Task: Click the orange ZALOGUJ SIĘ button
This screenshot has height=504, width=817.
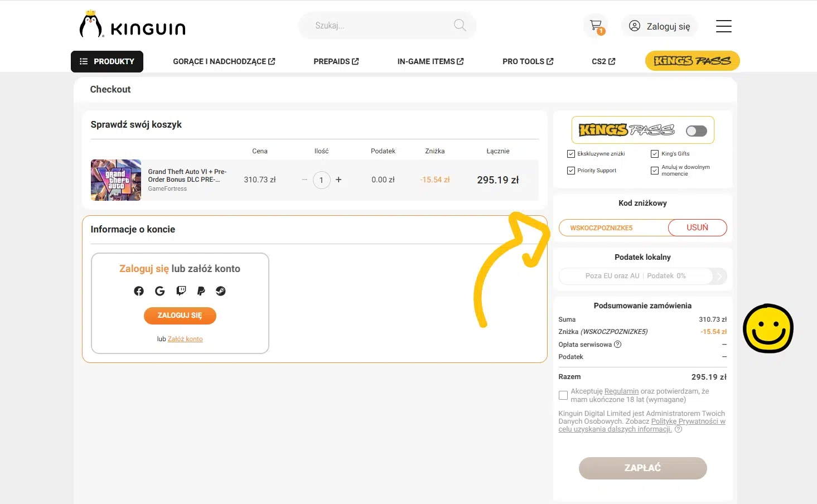Action: pos(180,316)
